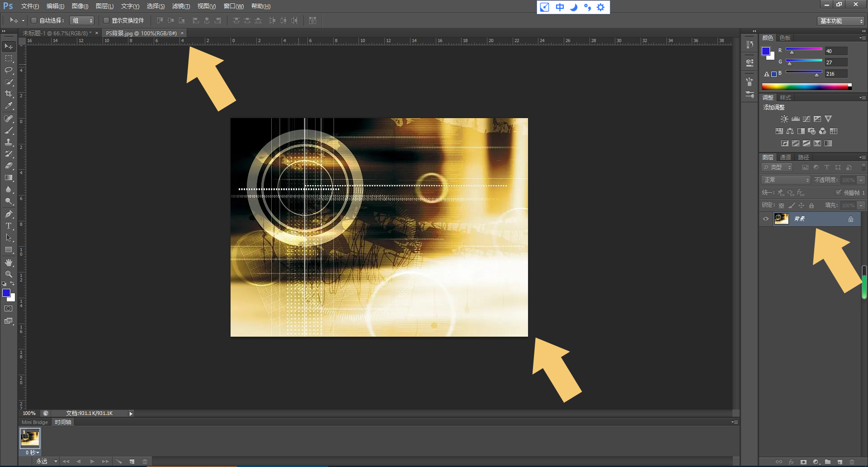Image resolution: width=868 pixels, height=467 pixels.
Task: Switch to the 通道 tab
Action: pos(785,157)
